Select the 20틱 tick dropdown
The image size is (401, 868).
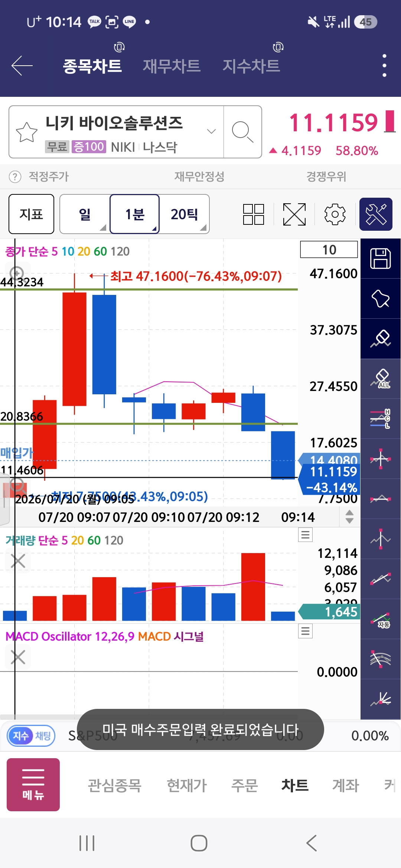(x=185, y=214)
